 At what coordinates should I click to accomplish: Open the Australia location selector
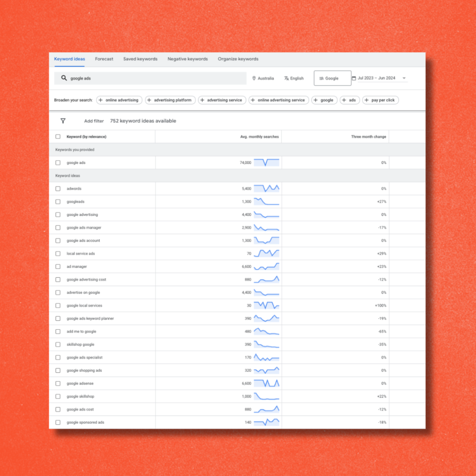(x=263, y=78)
